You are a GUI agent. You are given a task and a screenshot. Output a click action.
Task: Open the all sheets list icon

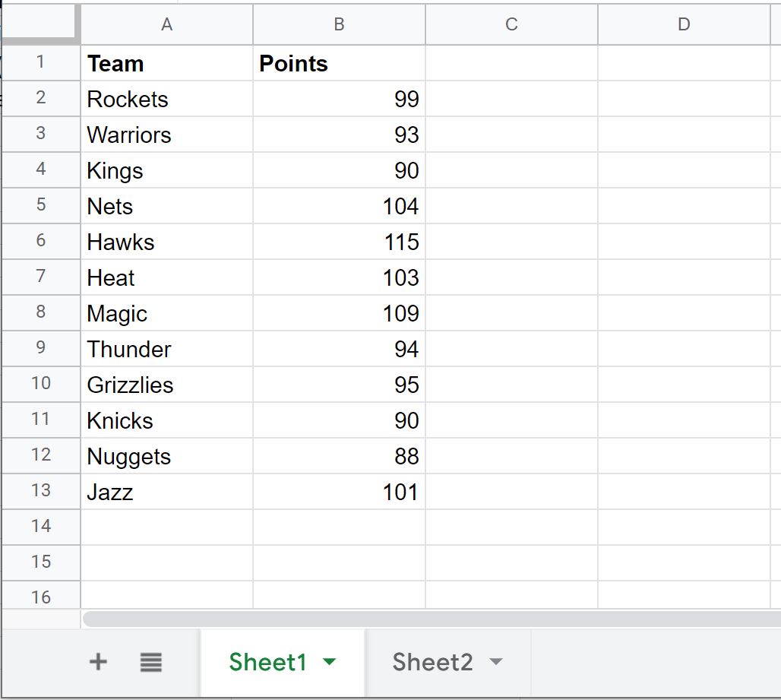pyautogui.click(x=150, y=662)
